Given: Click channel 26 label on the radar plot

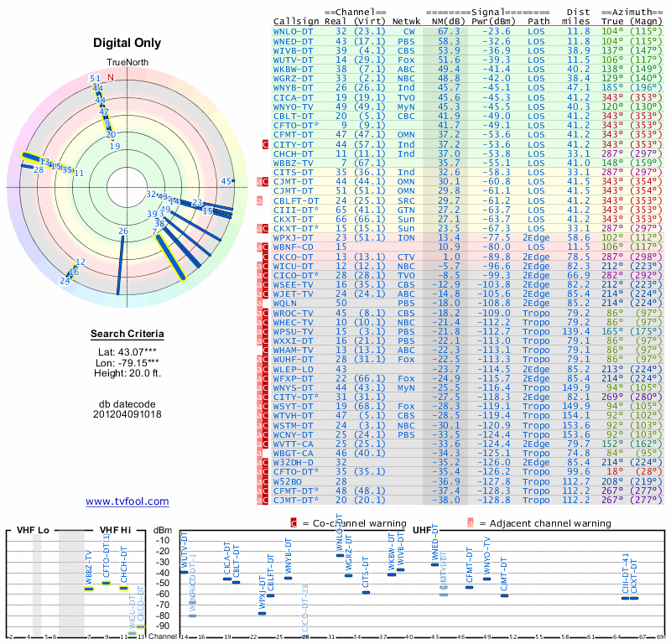Looking at the screenshot, I should point(123,231).
